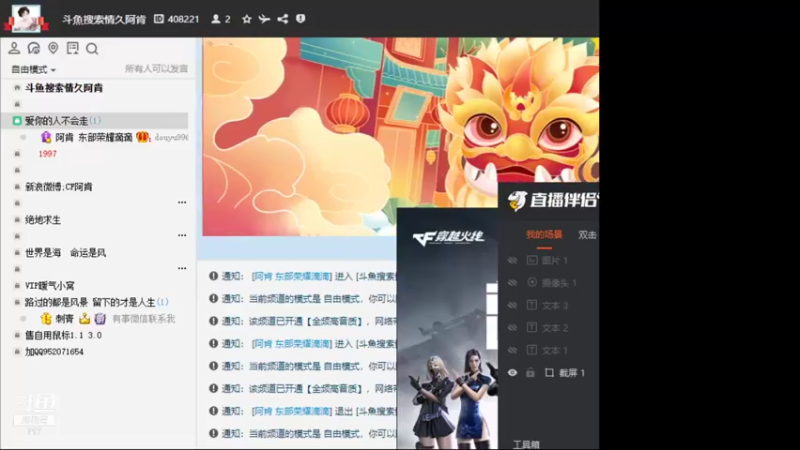Hide the 截屏 1 source via eye icon
Screen dimensions: 800x450
[x=512, y=372]
